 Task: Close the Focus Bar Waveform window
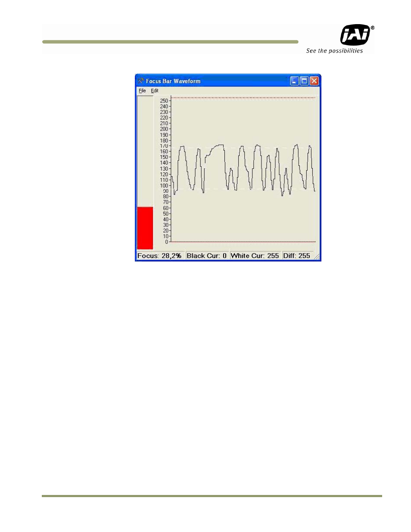coord(314,81)
